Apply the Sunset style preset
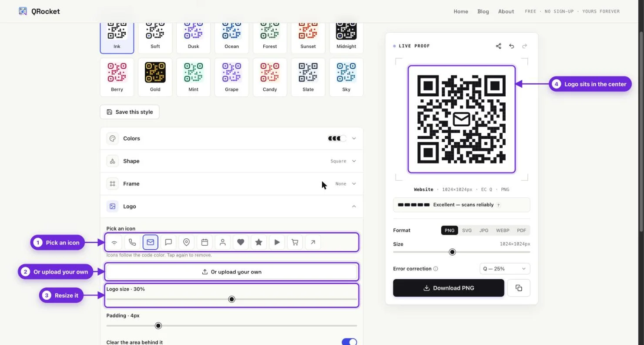Image resolution: width=644 pixels, height=345 pixels. click(x=308, y=38)
